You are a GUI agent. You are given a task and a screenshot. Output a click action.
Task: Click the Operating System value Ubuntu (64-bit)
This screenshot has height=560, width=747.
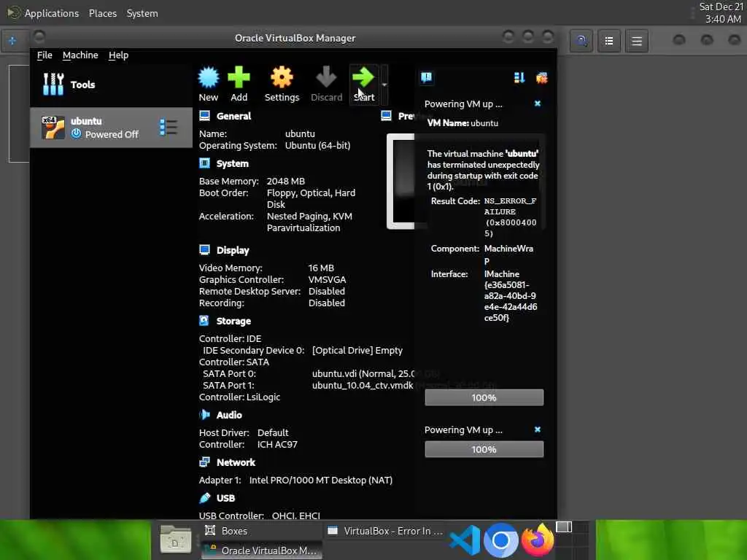[317, 146]
